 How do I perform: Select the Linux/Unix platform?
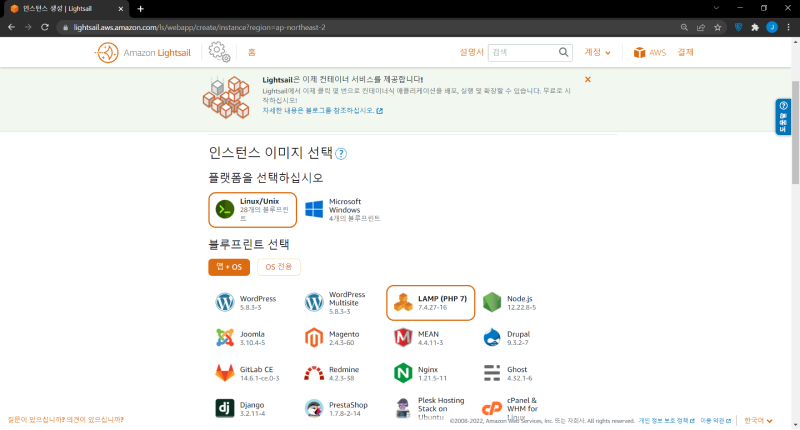(253, 210)
